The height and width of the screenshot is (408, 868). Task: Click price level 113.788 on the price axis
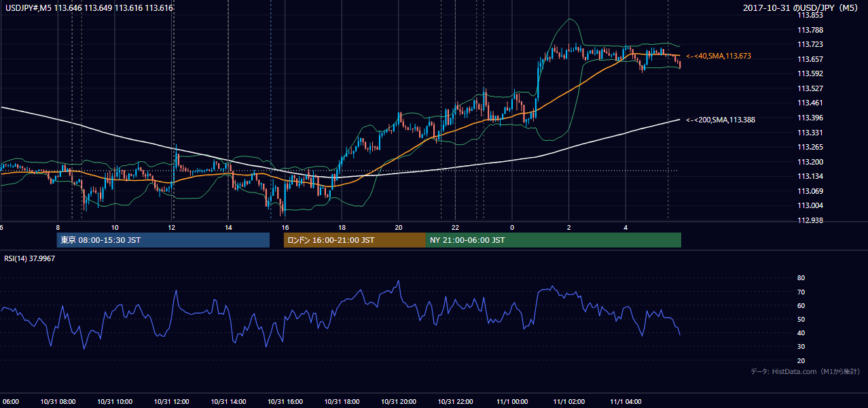pos(811,30)
